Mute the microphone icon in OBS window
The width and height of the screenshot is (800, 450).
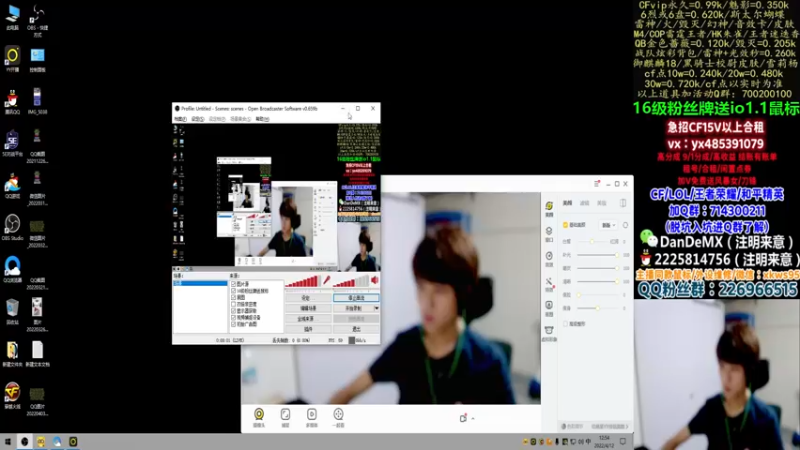pos(327,280)
